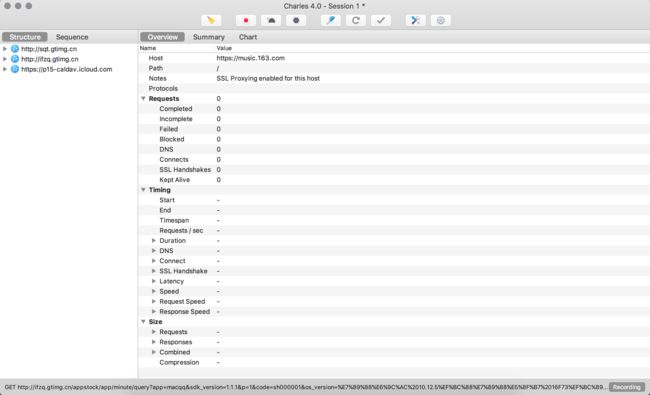This screenshot has height=395, width=650.
Task: Click the Value column header
Action: tap(224, 48)
